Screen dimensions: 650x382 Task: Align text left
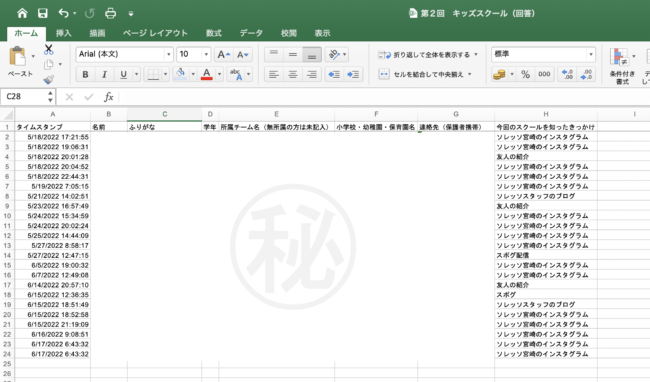pyautogui.click(x=274, y=74)
